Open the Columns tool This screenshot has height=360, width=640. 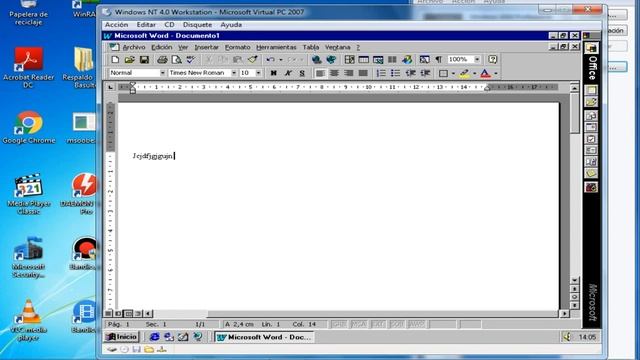pyautogui.click(x=392, y=60)
